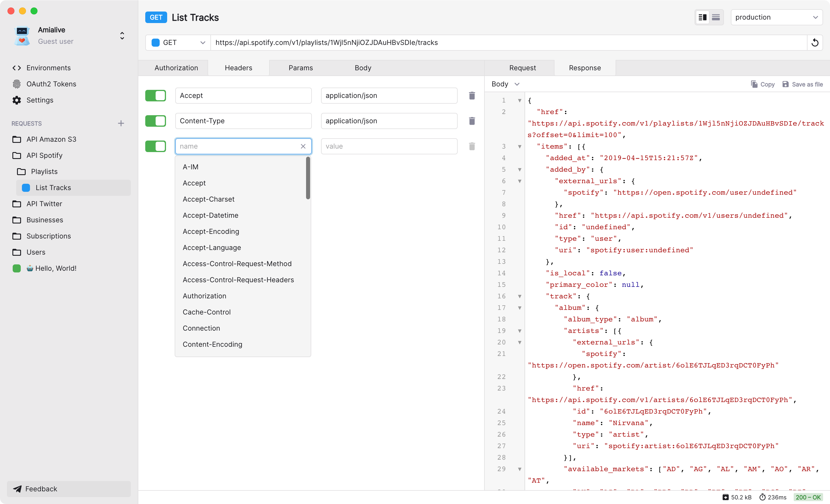The width and height of the screenshot is (830, 504).
Task: Switch to the Params tab
Action: click(301, 68)
